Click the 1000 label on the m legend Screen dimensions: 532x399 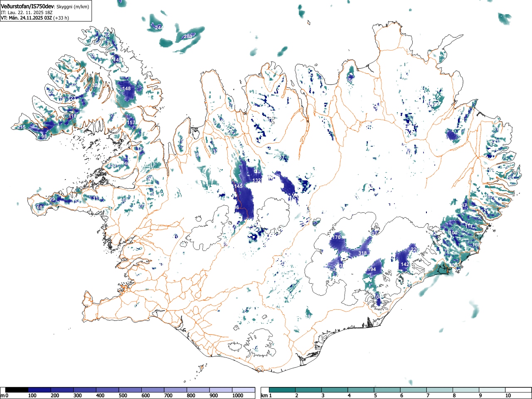[x=238, y=396]
